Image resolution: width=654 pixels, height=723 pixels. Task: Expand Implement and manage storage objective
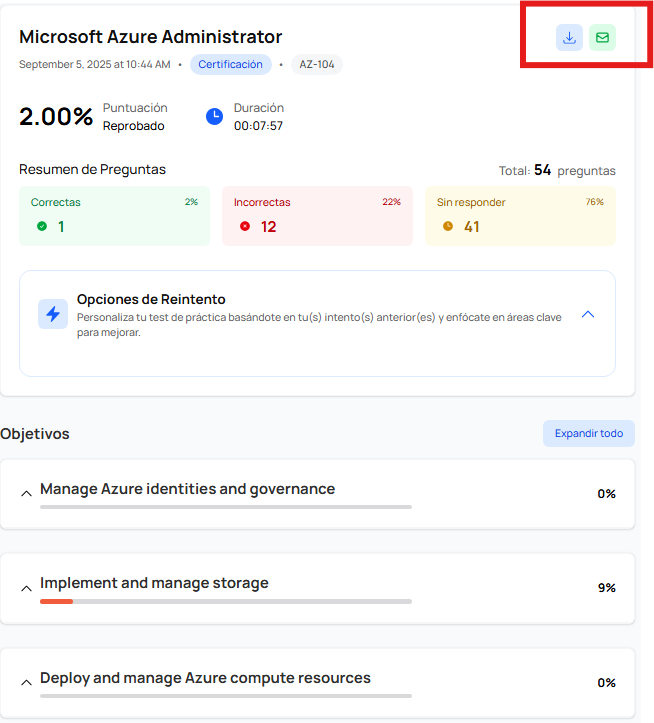click(26, 588)
